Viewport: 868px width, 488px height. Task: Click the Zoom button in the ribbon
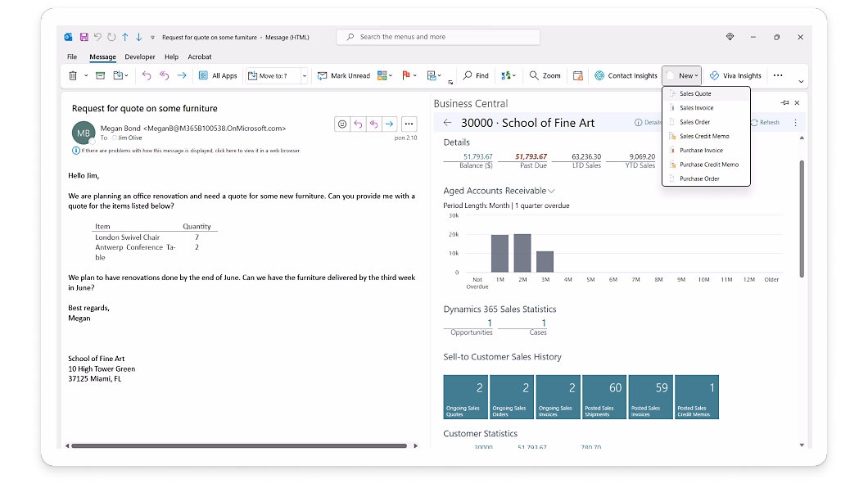[x=545, y=76]
